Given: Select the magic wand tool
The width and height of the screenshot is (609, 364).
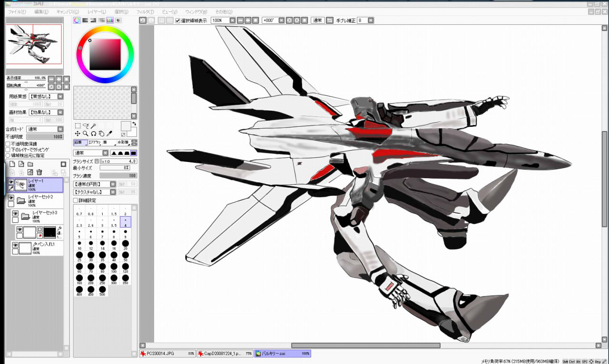Looking at the screenshot, I should coord(94,126).
